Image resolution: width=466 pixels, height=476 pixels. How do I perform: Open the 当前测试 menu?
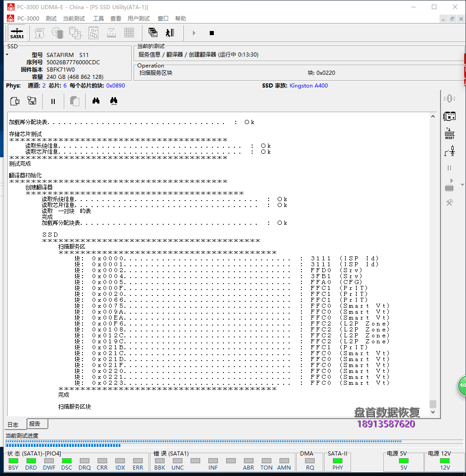pos(74,19)
